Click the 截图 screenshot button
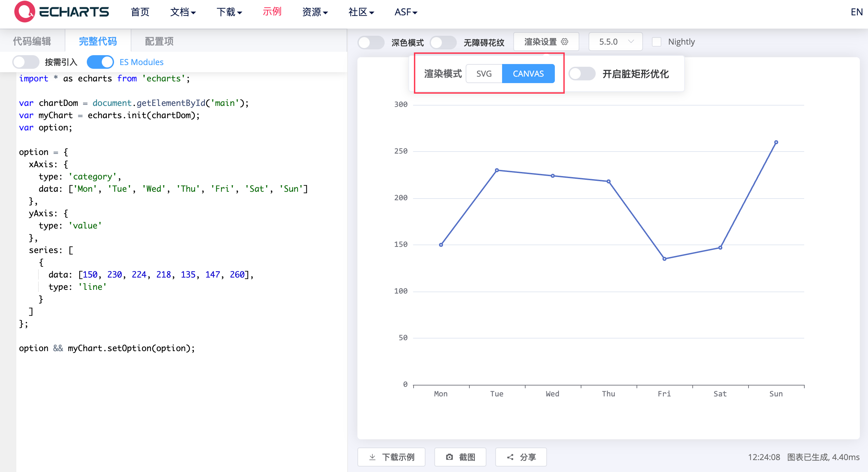Screen dimensions: 868x472 click(x=460, y=457)
